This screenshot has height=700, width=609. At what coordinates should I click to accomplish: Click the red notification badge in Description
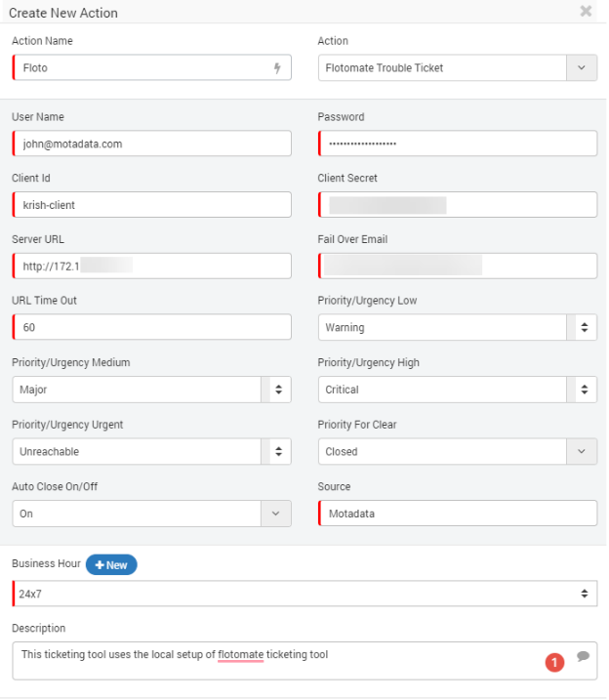(x=554, y=662)
